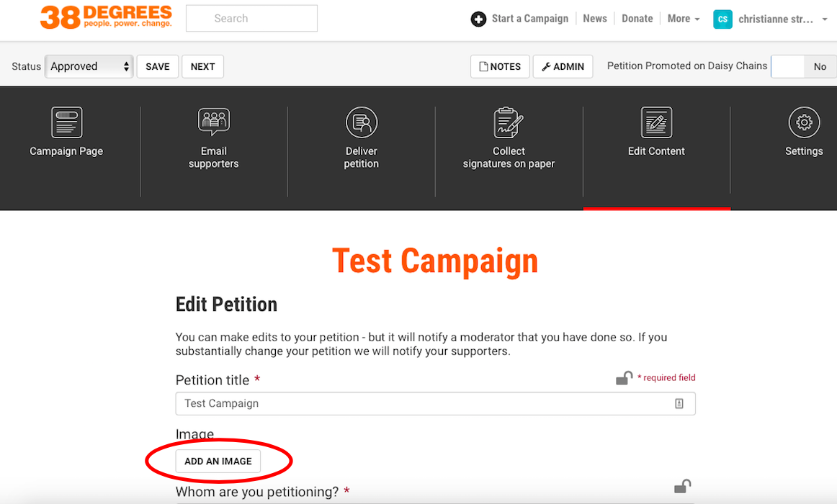
Task: Click the CS user avatar icon
Action: [x=722, y=19]
